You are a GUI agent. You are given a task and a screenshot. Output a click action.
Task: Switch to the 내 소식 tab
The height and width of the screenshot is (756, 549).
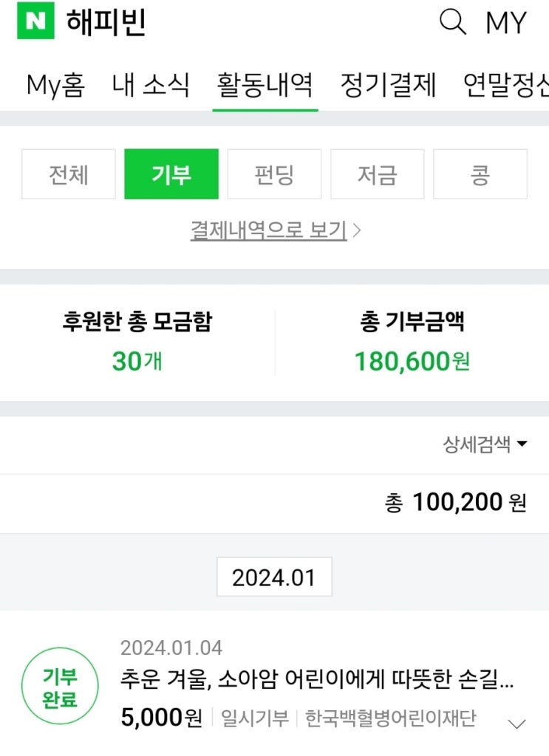click(151, 86)
